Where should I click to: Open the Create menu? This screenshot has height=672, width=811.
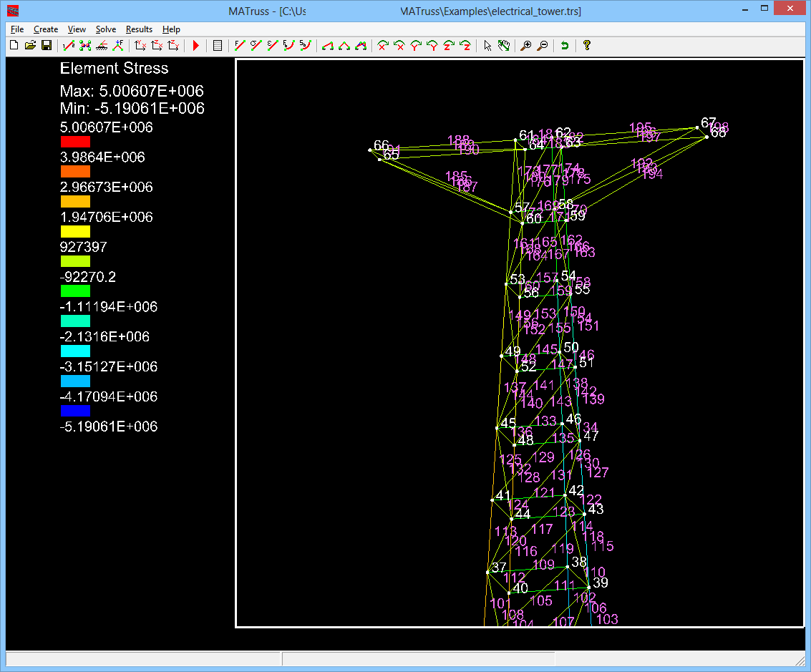point(46,29)
